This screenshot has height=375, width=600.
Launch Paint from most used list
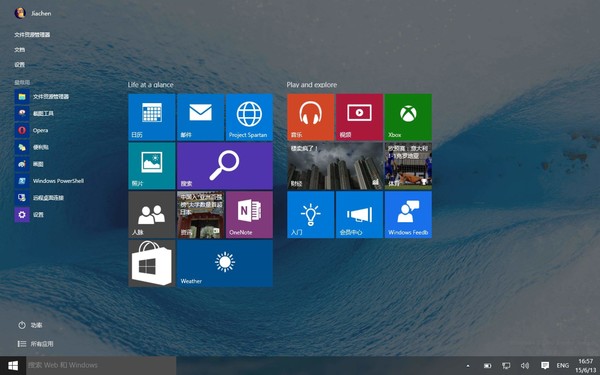pyautogui.click(x=29, y=164)
